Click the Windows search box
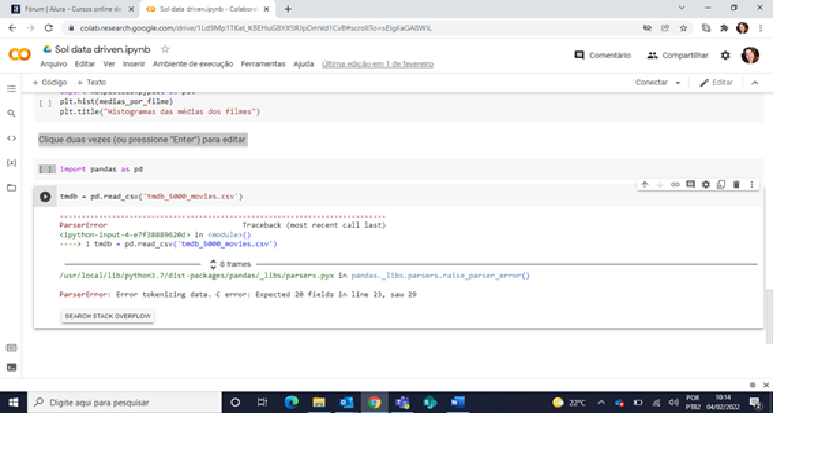This screenshot has width=819, height=460. (x=124, y=403)
